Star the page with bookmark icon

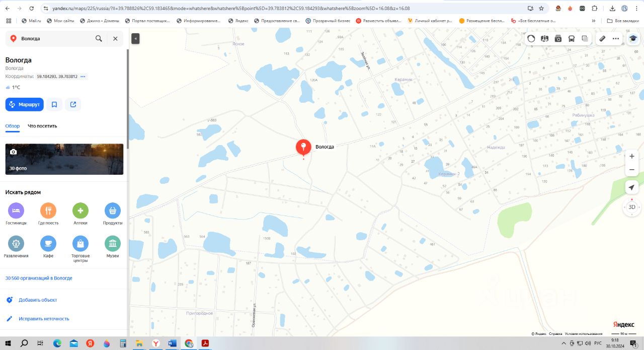click(x=541, y=9)
